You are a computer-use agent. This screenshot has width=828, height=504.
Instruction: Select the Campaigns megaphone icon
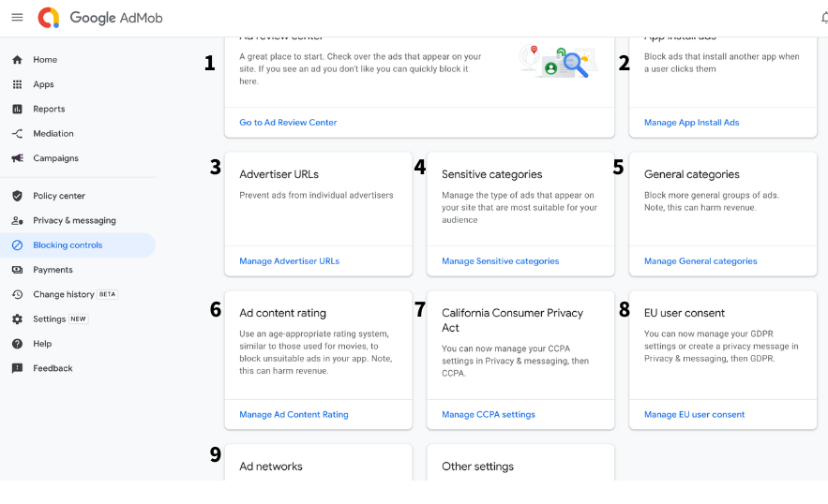coord(18,158)
